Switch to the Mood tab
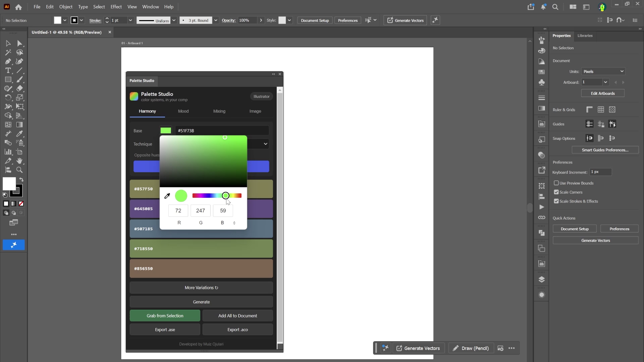This screenshot has height=362, width=644. pyautogui.click(x=183, y=111)
